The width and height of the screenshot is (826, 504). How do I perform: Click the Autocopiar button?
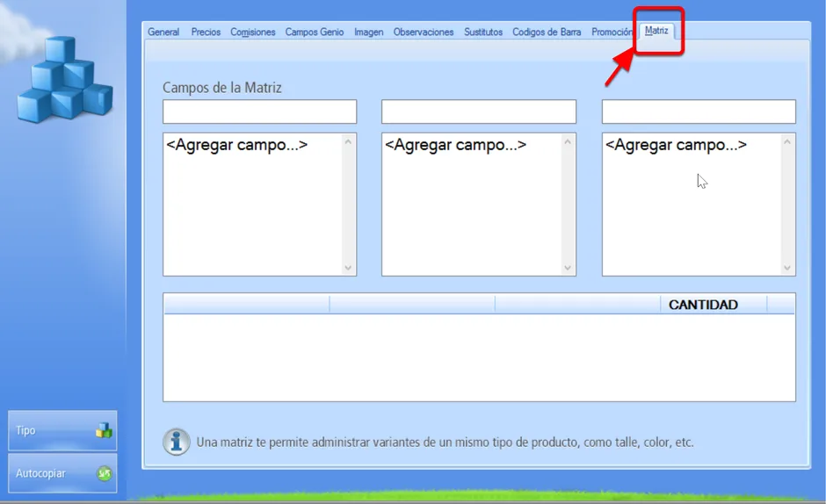click(x=62, y=473)
